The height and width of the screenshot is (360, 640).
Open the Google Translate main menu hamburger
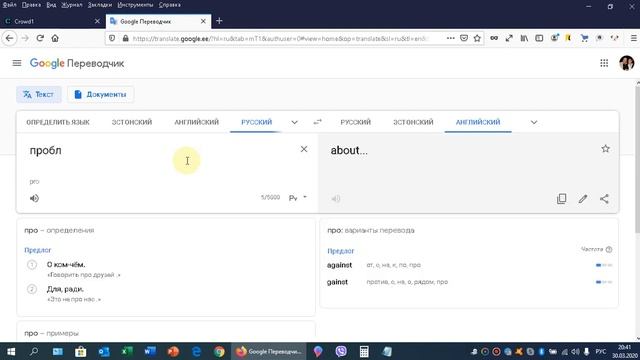click(17, 63)
